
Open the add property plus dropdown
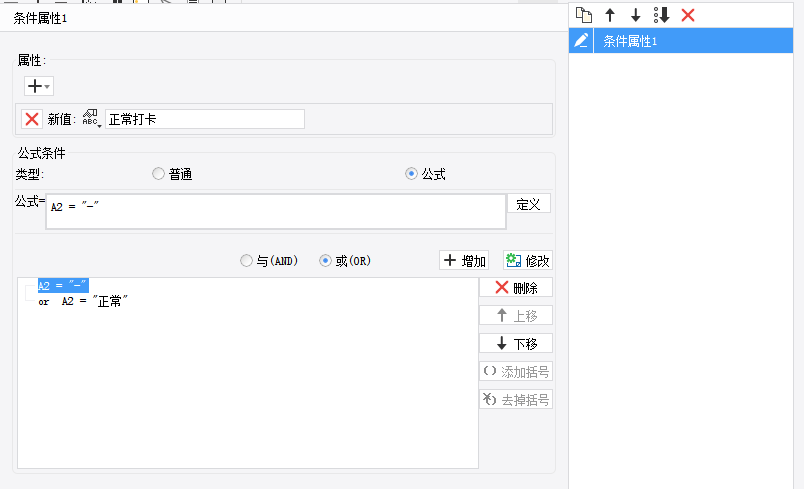tap(38, 87)
